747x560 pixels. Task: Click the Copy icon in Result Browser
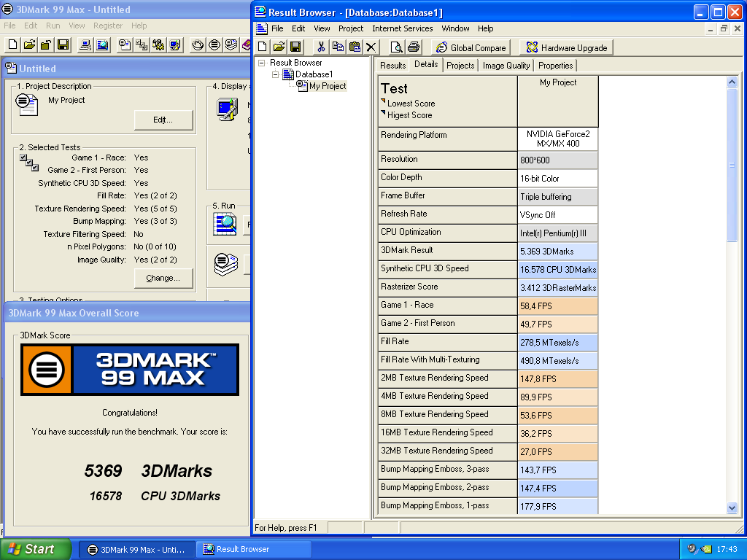tap(338, 47)
